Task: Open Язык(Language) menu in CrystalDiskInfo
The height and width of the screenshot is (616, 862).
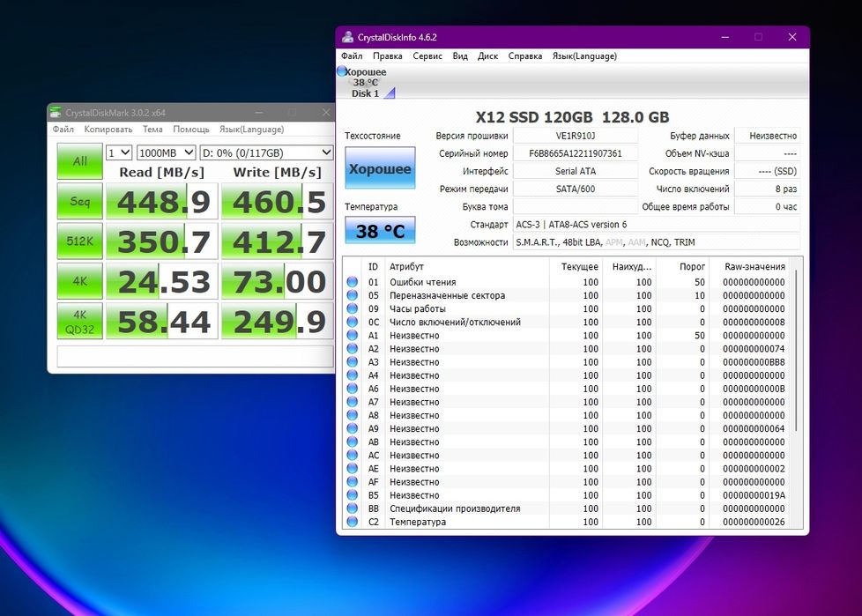Action: click(584, 56)
